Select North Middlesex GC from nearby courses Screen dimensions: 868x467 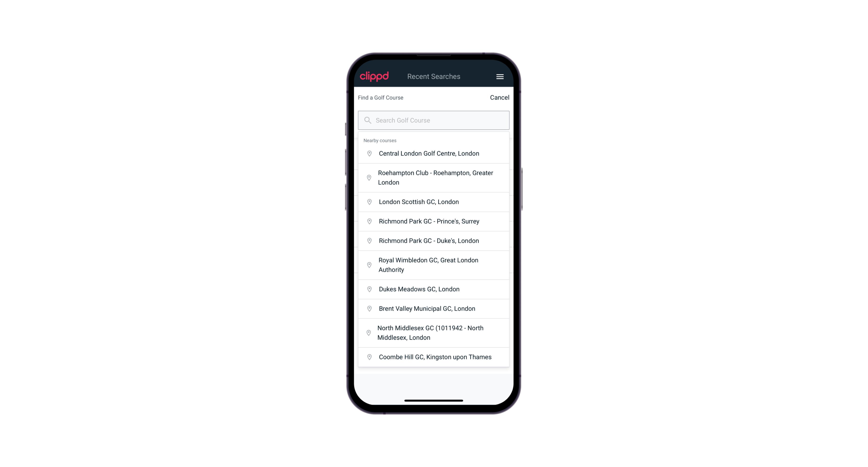434,332
